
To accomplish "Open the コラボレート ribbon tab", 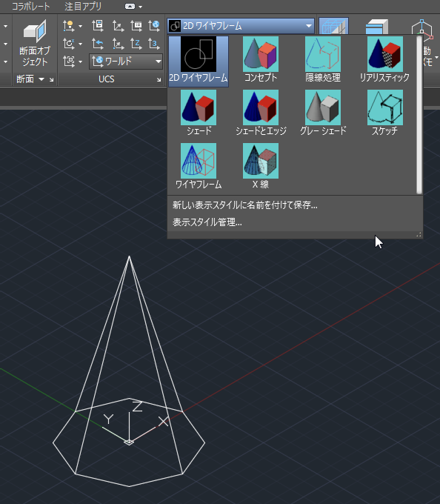I will coord(31,7).
